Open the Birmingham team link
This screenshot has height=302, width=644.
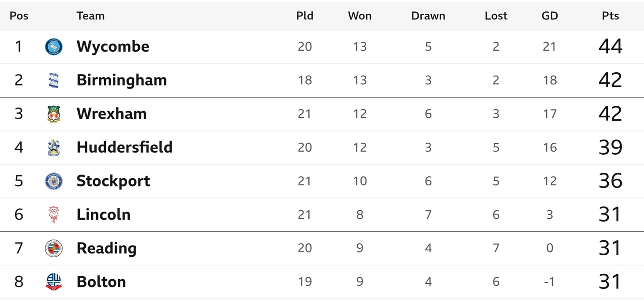coord(121,80)
